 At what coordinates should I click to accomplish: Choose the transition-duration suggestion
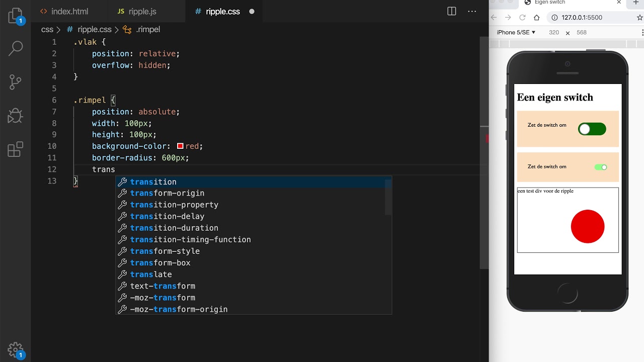point(254,228)
